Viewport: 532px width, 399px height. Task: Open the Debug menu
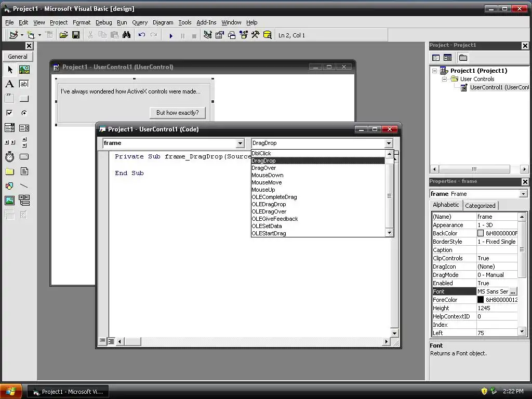tap(103, 22)
